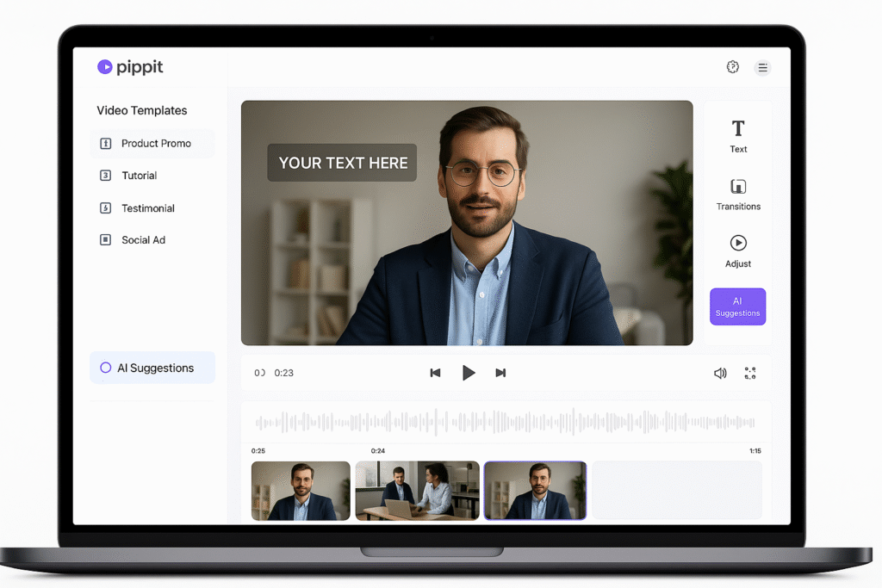Image resolution: width=882 pixels, height=588 pixels.
Task: Select the Tutorial template
Action: [x=138, y=176]
